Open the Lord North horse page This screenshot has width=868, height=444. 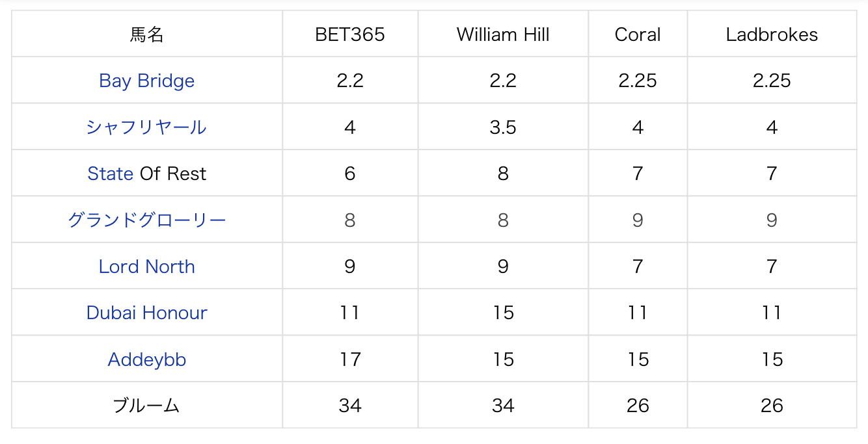coord(146,267)
